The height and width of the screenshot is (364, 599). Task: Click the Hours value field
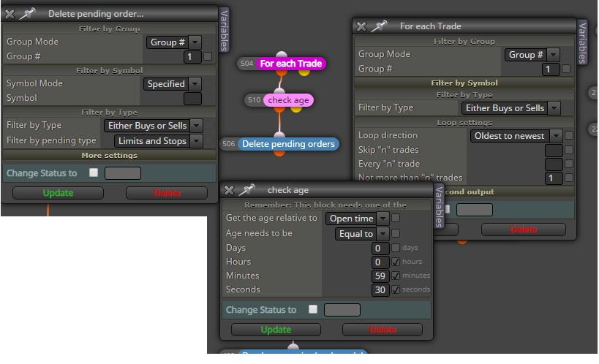(380, 262)
